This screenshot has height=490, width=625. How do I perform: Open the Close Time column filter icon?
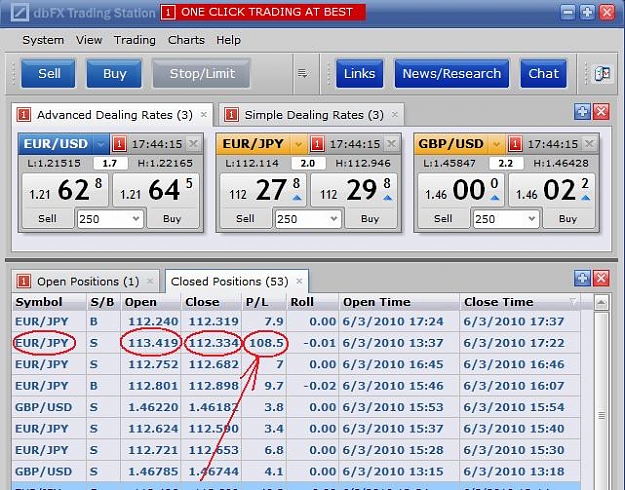[x=573, y=301]
